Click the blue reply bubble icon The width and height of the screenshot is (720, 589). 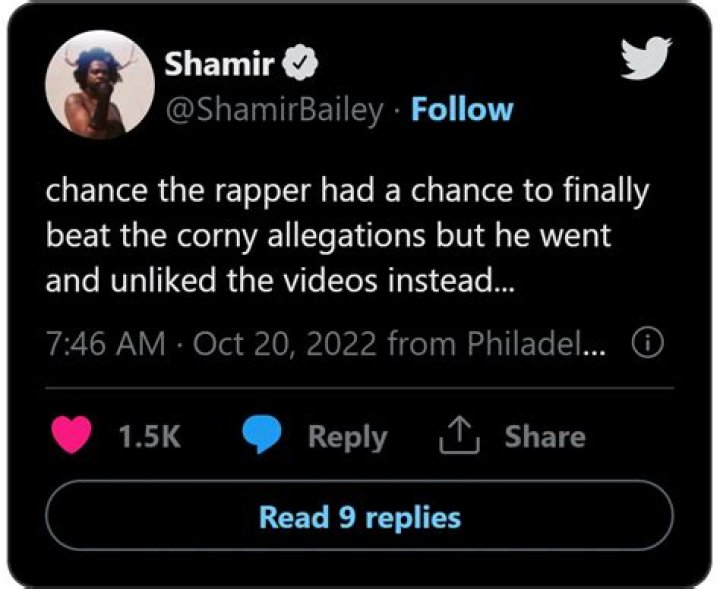click(263, 437)
